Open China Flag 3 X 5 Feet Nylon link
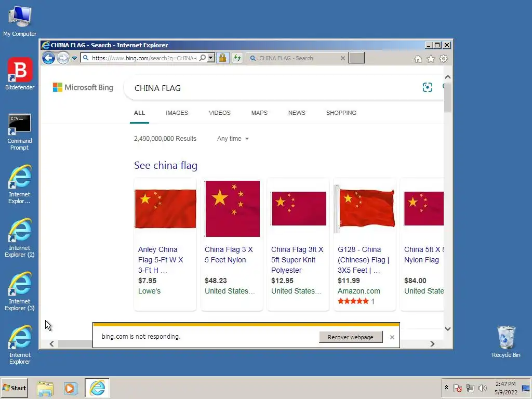532x399 pixels. (x=229, y=255)
